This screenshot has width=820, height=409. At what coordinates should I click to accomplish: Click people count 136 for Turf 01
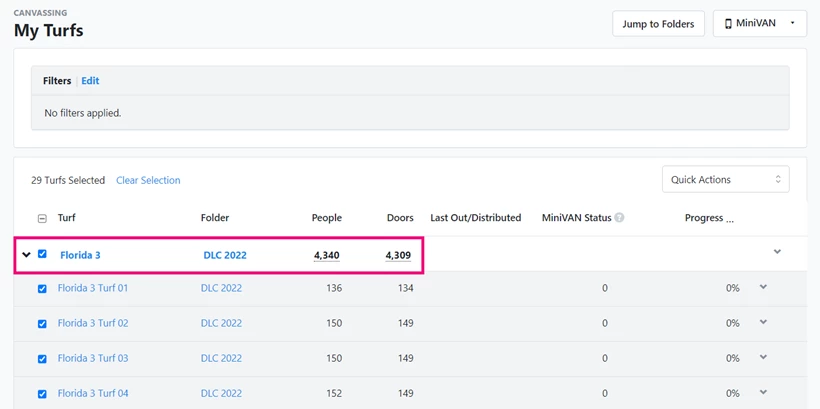(x=334, y=288)
